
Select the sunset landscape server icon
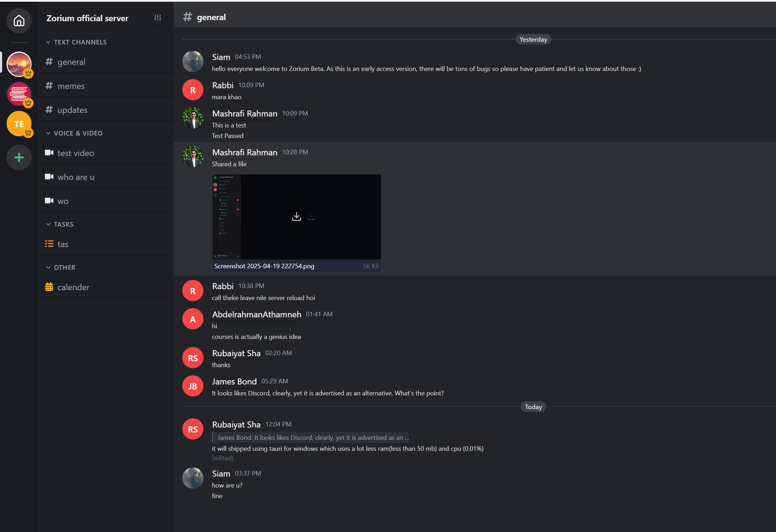[x=19, y=64]
